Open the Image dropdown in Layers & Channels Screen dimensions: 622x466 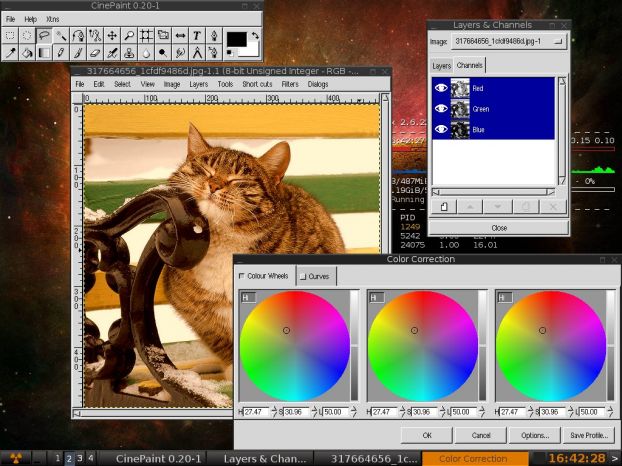[x=509, y=41]
